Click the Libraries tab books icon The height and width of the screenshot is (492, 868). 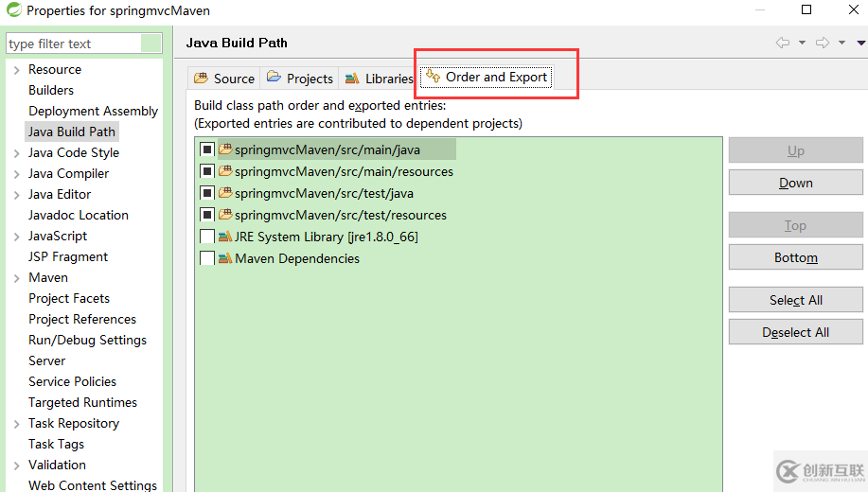pyautogui.click(x=352, y=79)
